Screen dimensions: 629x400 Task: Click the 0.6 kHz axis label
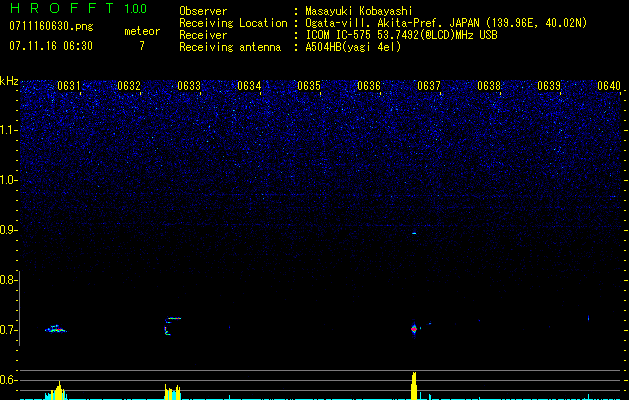pos(8,380)
